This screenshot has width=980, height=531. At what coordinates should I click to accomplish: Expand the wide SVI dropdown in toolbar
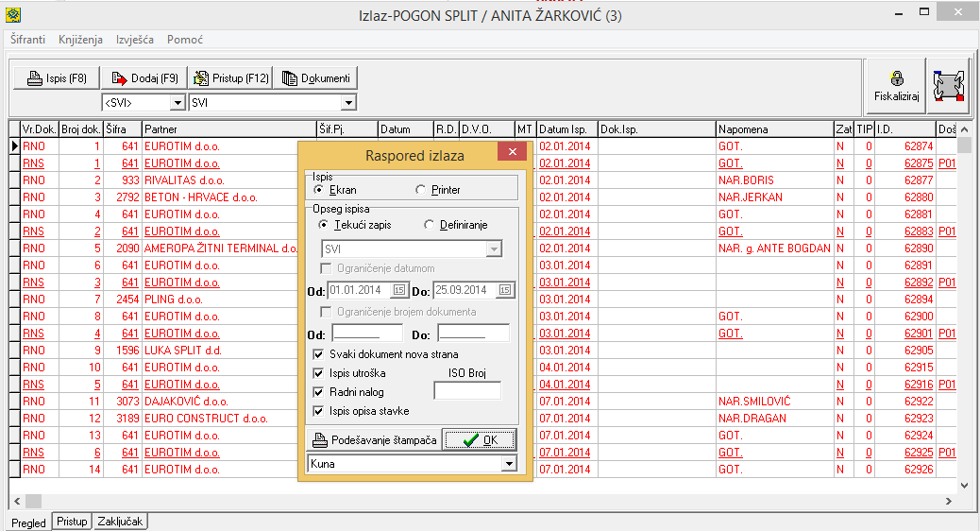click(347, 102)
